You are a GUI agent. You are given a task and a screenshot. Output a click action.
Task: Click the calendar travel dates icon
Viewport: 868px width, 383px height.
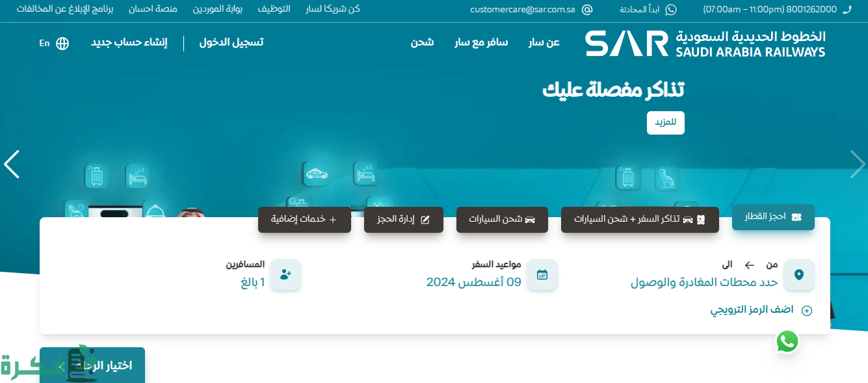[542, 274]
